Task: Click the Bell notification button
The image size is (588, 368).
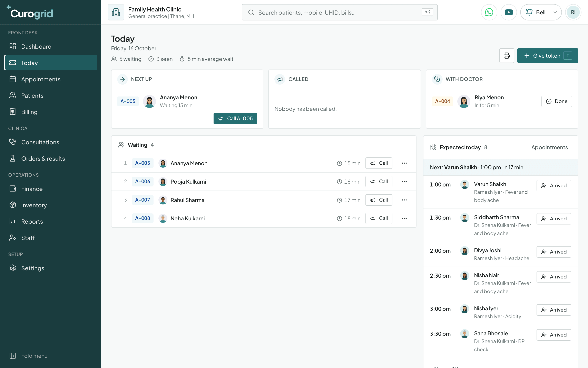Action: tap(535, 12)
